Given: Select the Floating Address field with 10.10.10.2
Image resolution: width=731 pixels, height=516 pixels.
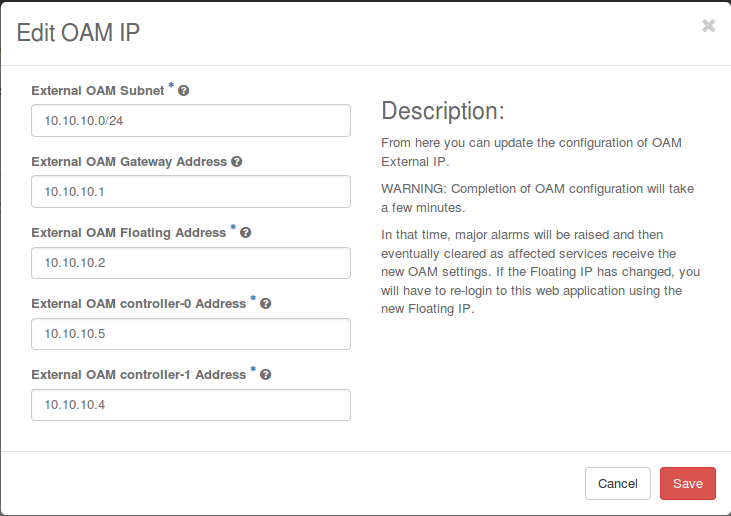Looking at the screenshot, I should click(x=191, y=262).
